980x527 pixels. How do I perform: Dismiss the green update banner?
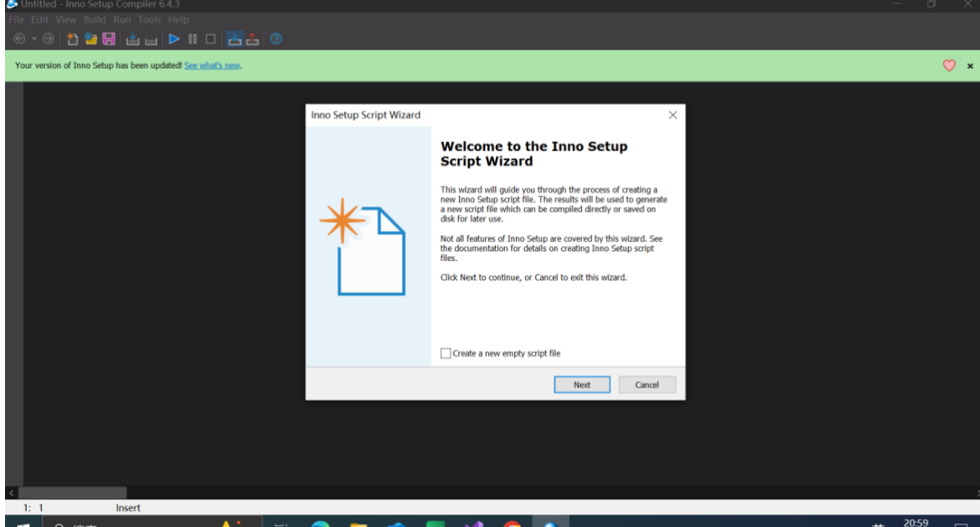tap(970, 65)
